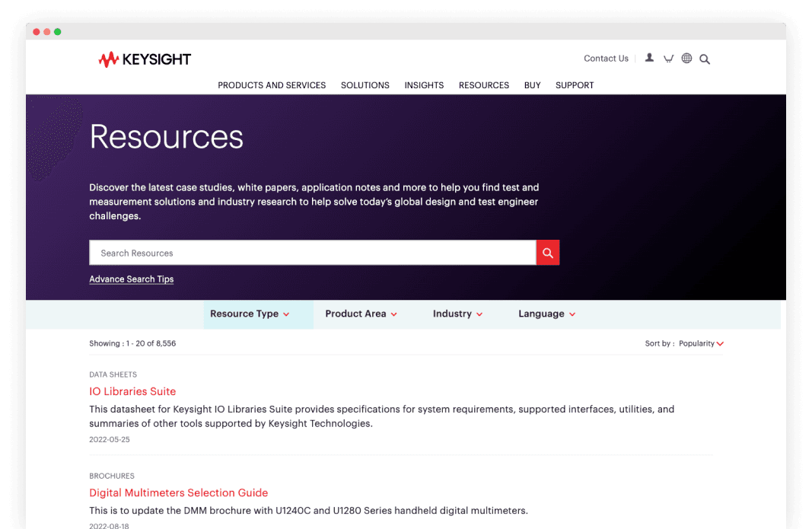The height and width of the screenshot is (529, 812).
Task: Open Products and Services menu
Action: (x=272, y=85)
